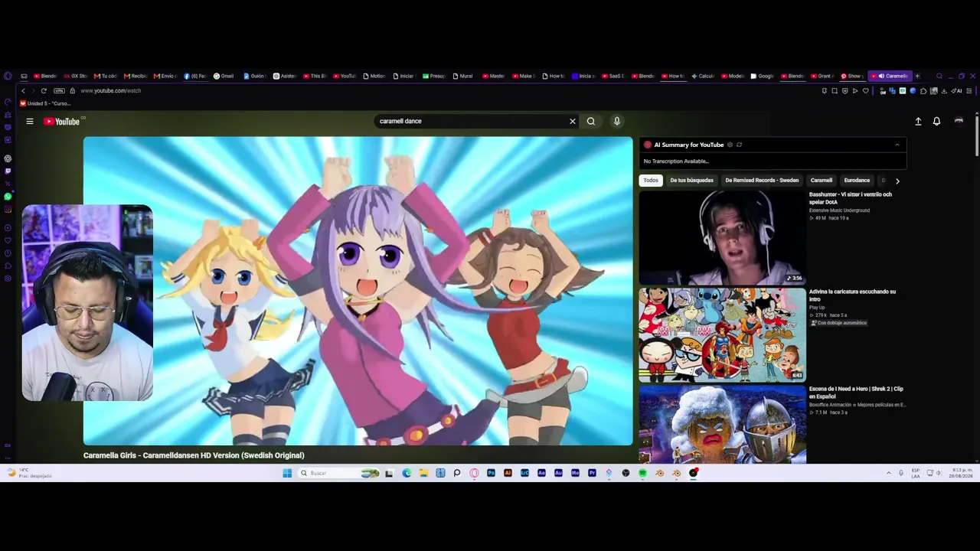
Task: Open Illustrator from the taskbar
Action: click(x=508, y=473)
